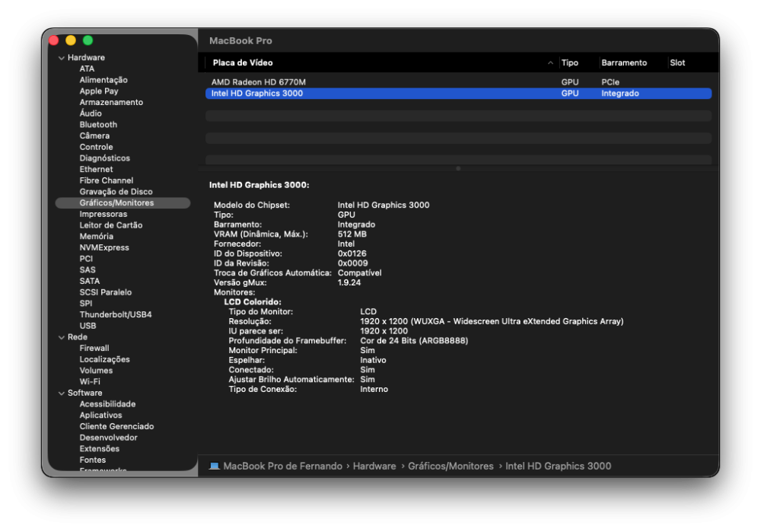This screenshot has width=761, height=532.
Task: Open Leitor de Cartão in the sidebar
Action: pyautogui.click(x=111, y=225)
